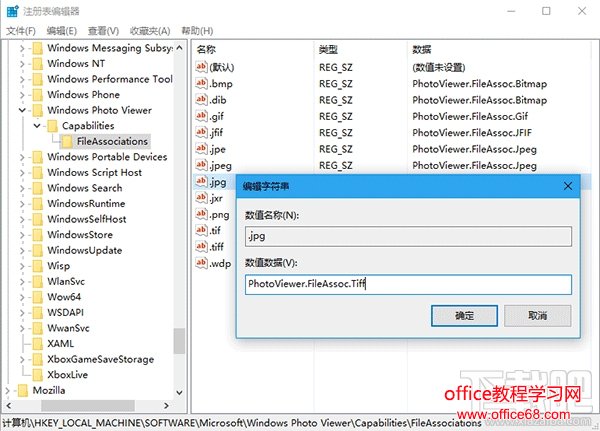Click the 名称 column header

[206, 49]
